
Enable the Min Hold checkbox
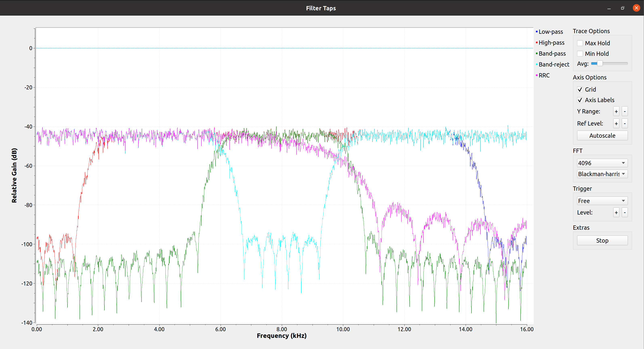(x=580, y=54)
